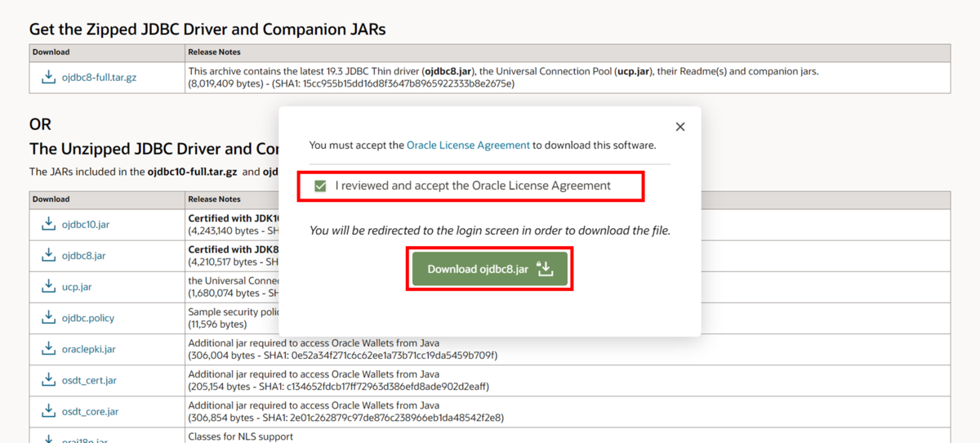Click download icon beside ucp.jar
Image resolution: width=980 pixels, height=443 pixels.
(x=47, y=286)
